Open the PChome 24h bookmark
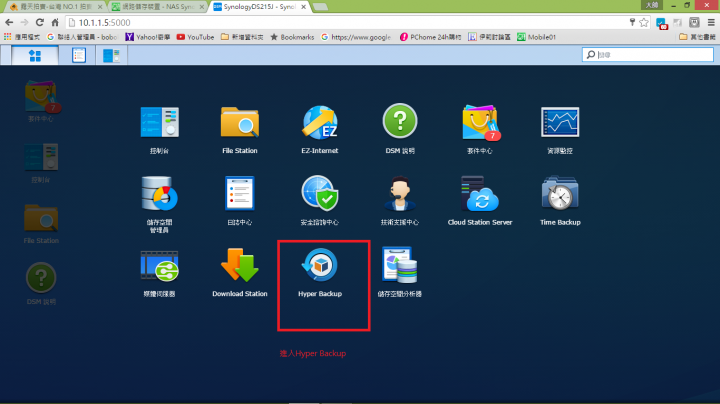The image size is (720, 404). [x=430, y=37]
